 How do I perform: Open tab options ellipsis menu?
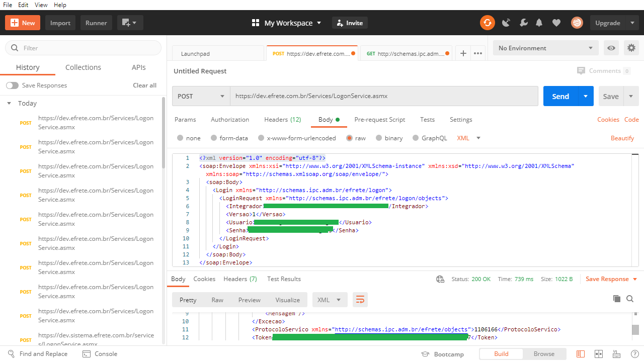click(478, 53)
